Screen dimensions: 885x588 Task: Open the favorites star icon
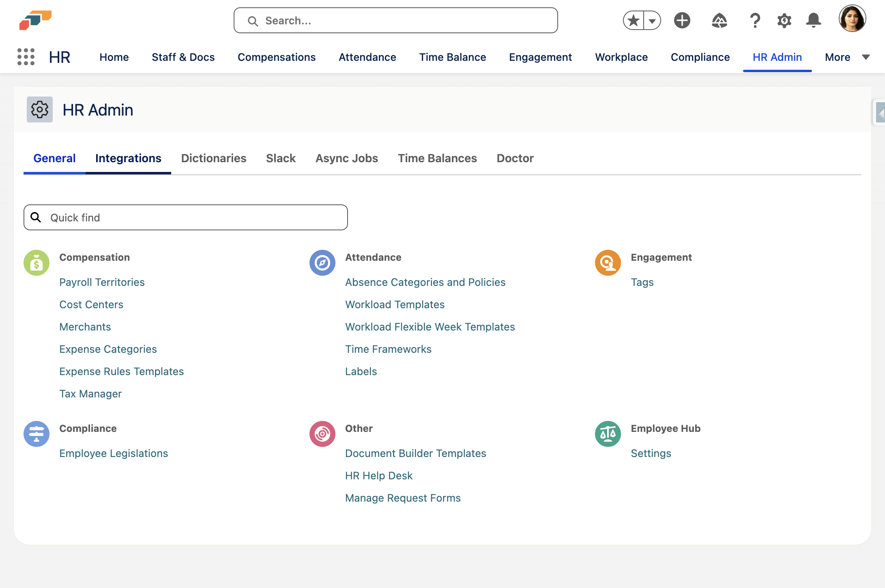click(632, 20)
